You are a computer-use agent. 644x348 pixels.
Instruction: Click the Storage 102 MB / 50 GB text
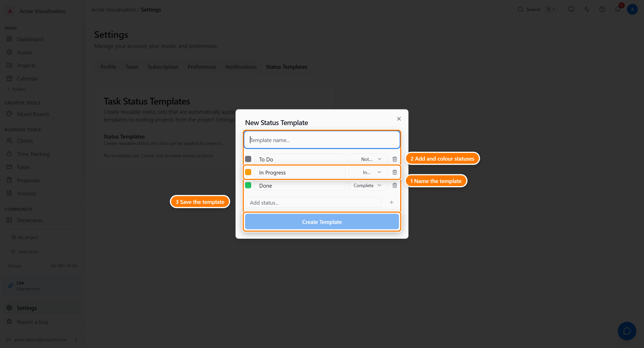tap(42, 266)
